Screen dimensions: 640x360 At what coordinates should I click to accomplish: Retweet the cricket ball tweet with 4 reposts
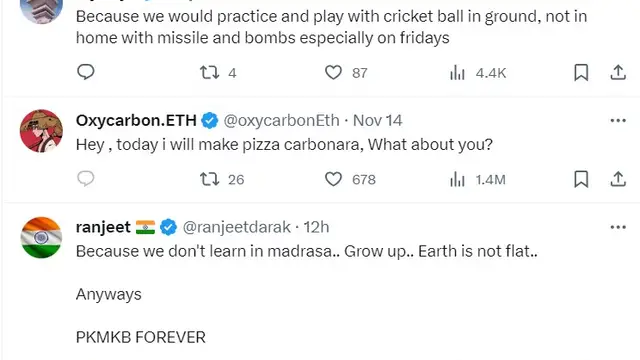click(x=218, y=73)
